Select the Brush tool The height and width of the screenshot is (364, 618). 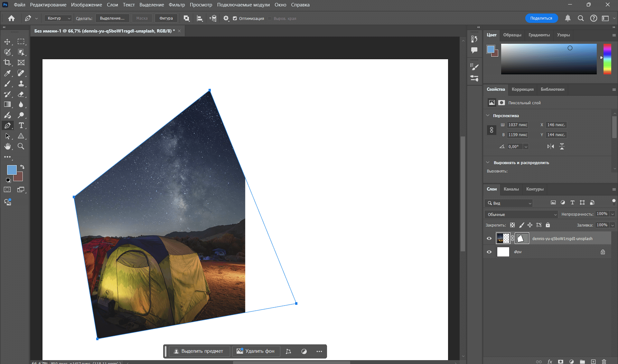tap(7, 84)
